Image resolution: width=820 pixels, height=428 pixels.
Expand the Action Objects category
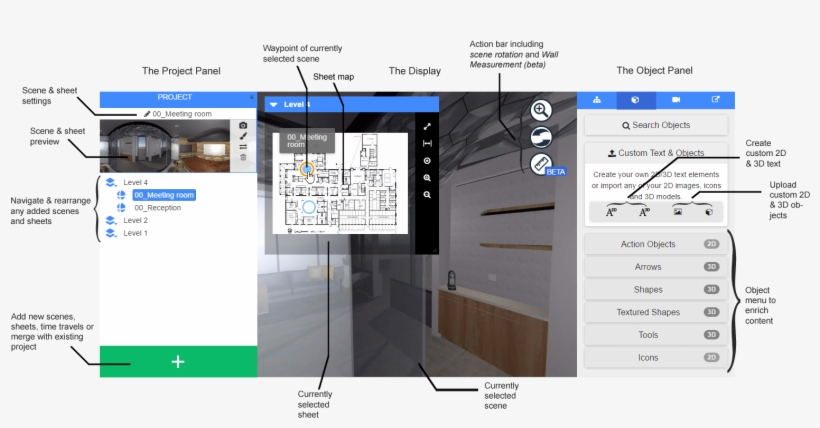click(656, 244)
